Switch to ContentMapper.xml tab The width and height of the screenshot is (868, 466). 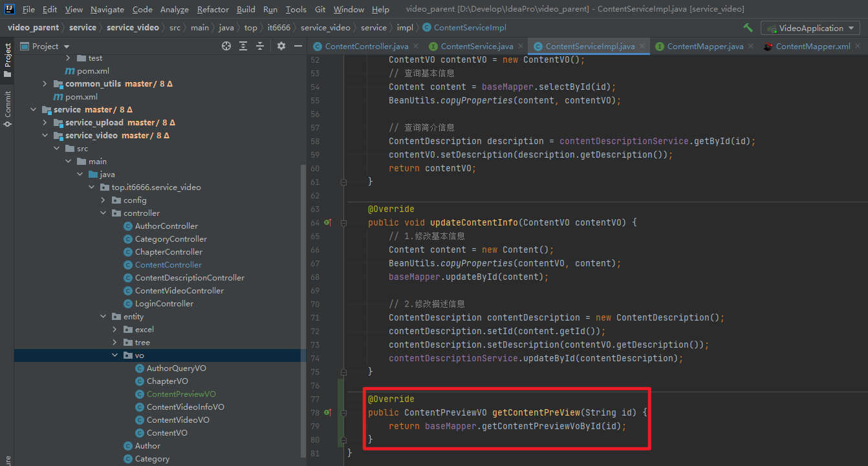pos(813,47)
